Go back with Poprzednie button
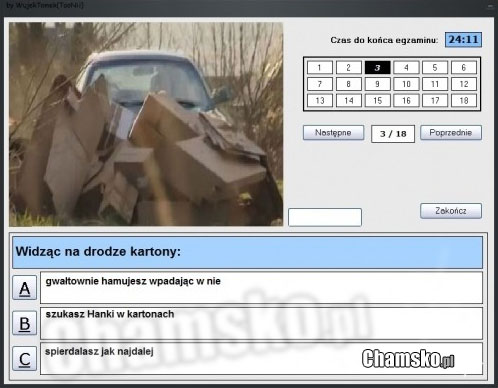Screen dimensions: 498x388 coord(451,133)
